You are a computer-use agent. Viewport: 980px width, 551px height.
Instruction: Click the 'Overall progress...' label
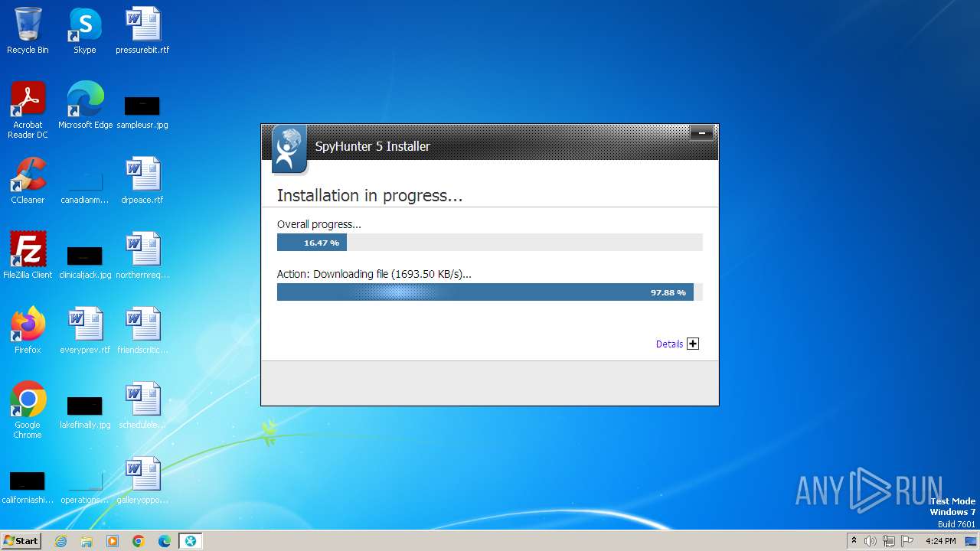click(x=318, y=224)
